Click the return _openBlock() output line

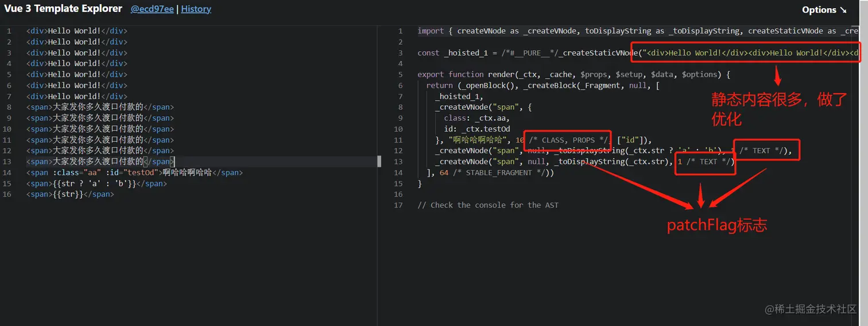coord(543,85)
